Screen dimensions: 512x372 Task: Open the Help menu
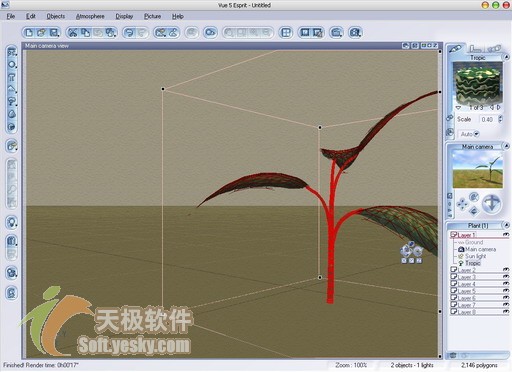178,16
